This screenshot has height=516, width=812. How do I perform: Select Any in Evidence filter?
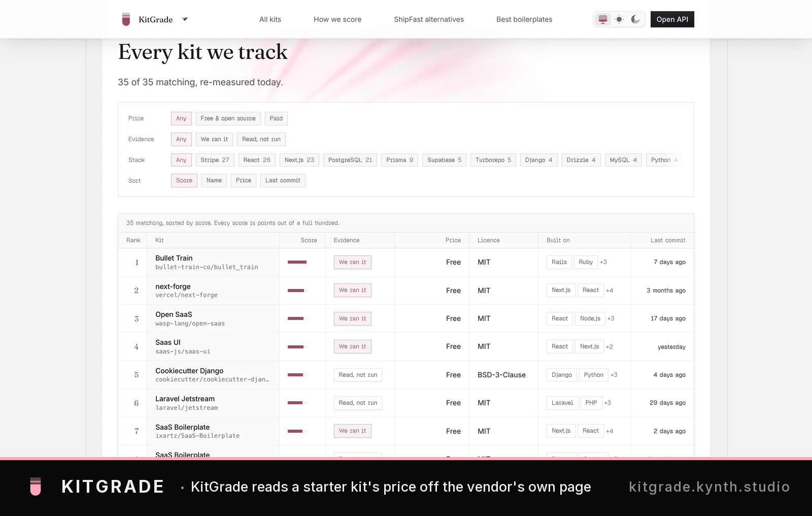(x=181, y=139)
